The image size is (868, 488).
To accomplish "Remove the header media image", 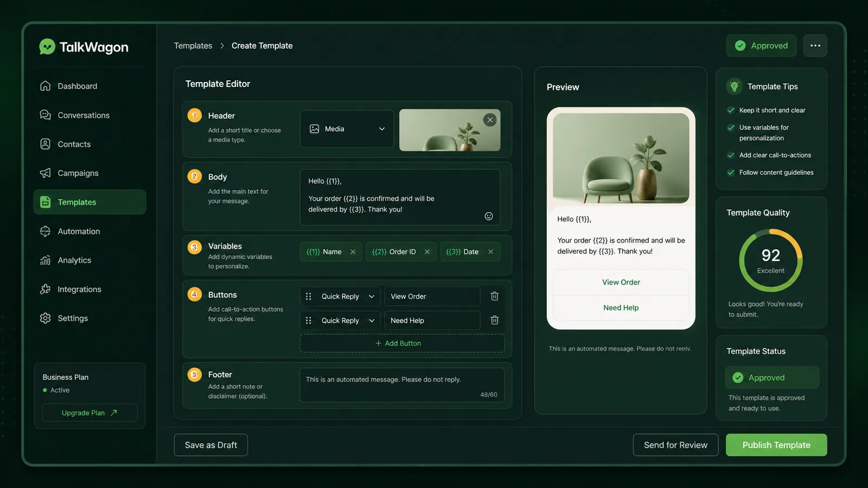I will (490, 120).
